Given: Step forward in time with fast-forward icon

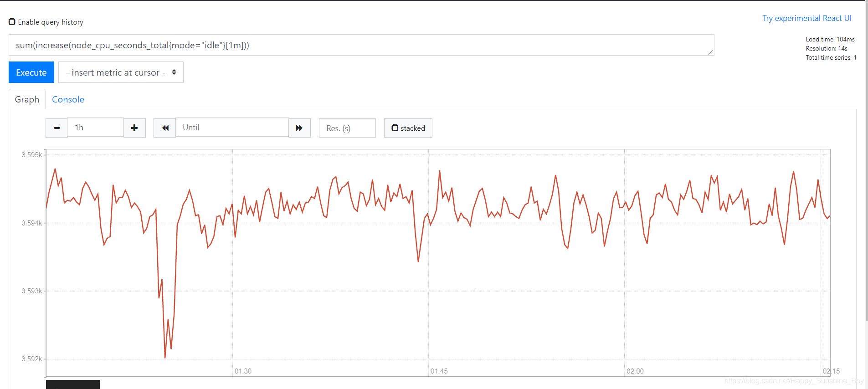Looking at the screenshot, I should pyautogui.click(x=299, y=128).
